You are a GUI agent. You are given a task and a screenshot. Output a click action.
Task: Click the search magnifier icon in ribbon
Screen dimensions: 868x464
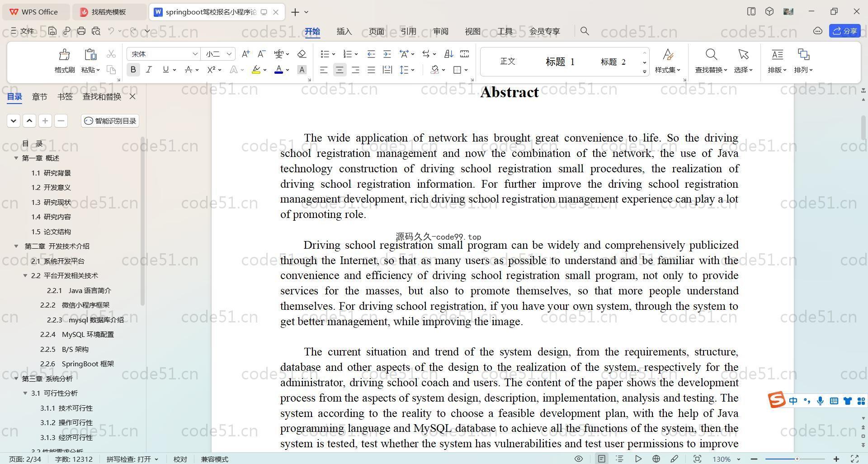[x=585, y=31]
